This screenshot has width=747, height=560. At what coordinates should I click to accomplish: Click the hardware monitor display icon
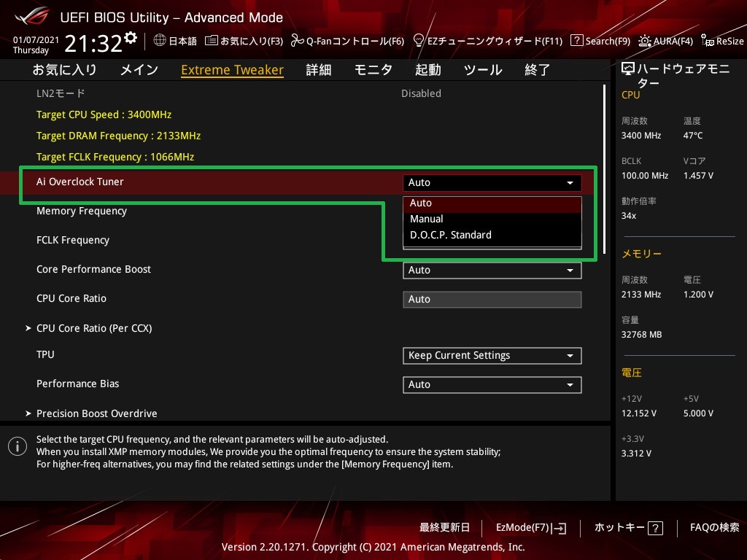click(x=628, y=69)
